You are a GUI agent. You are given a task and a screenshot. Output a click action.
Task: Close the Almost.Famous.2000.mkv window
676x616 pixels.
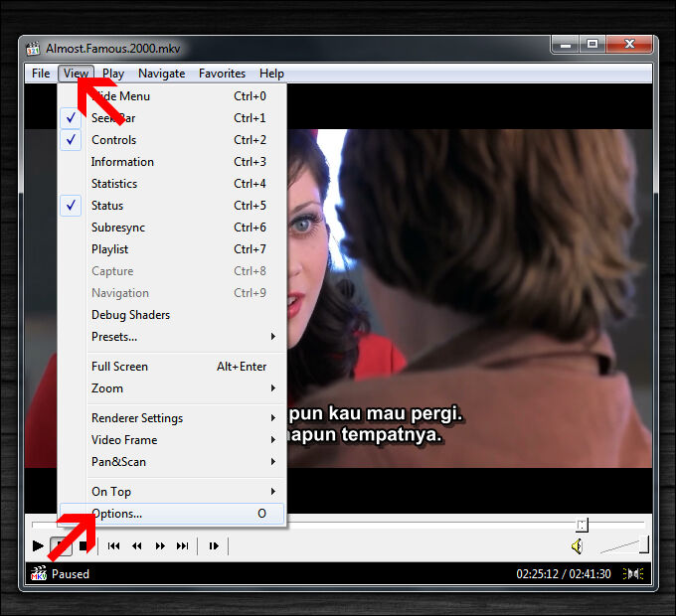click(629, 45)
